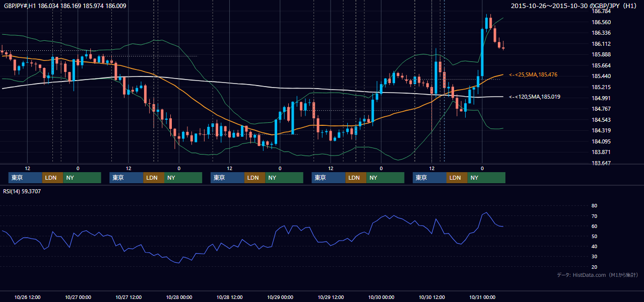Click RSI scale level 20

[594, 267]
